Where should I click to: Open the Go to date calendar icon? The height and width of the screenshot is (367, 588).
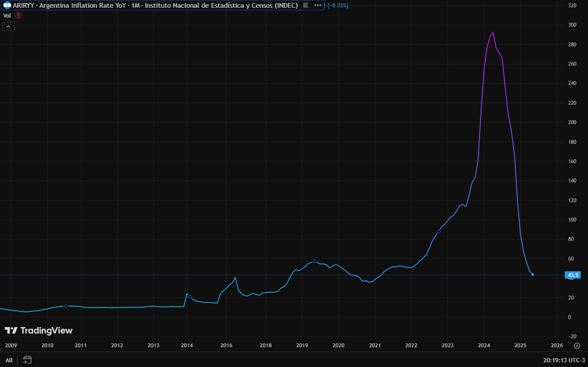tap(27, 360)
